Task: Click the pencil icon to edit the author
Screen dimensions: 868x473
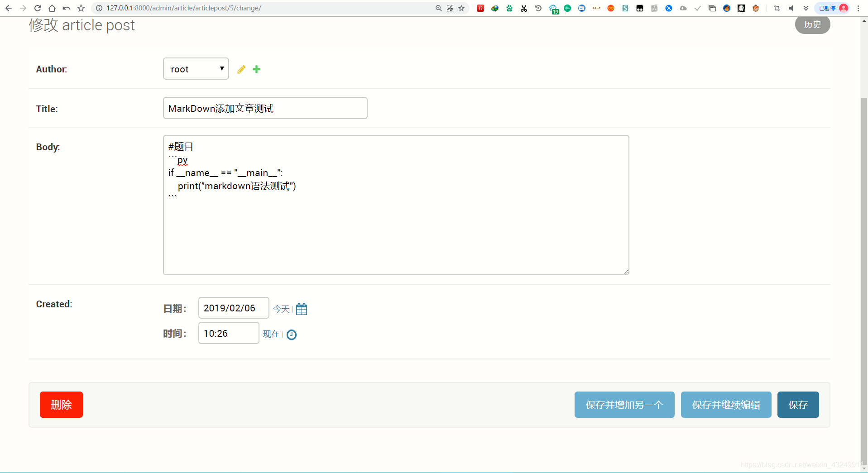Action: pos(241,69)
